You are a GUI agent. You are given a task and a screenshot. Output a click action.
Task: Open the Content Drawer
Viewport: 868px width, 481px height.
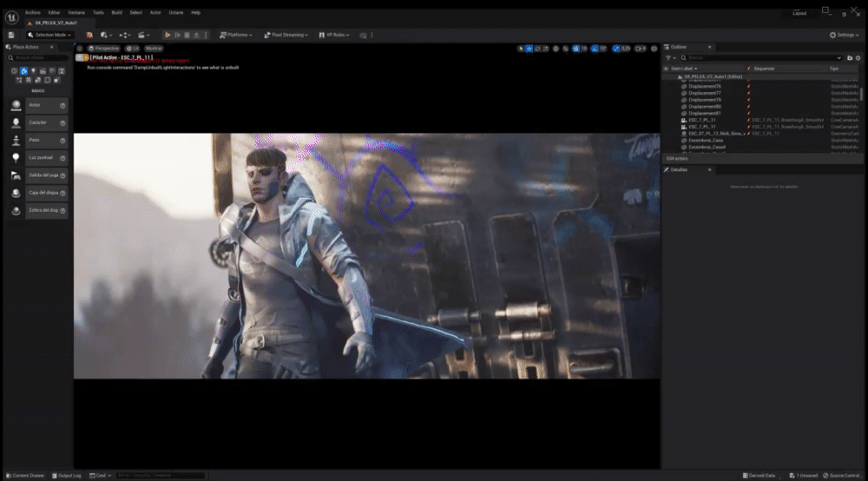click(25, 476)
